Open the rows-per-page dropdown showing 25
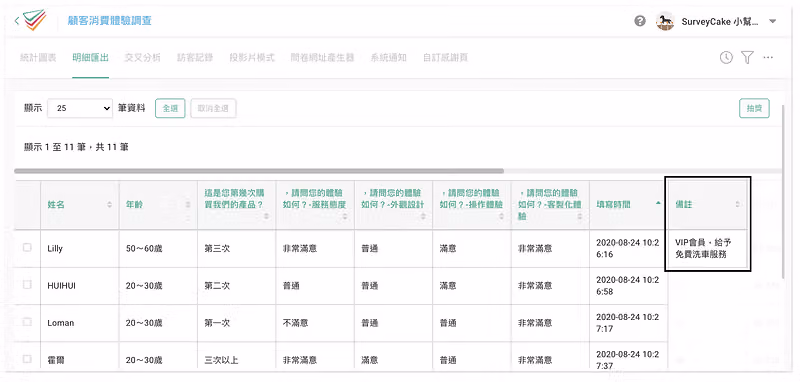This screenshot has height=382, width=800. 80,108
